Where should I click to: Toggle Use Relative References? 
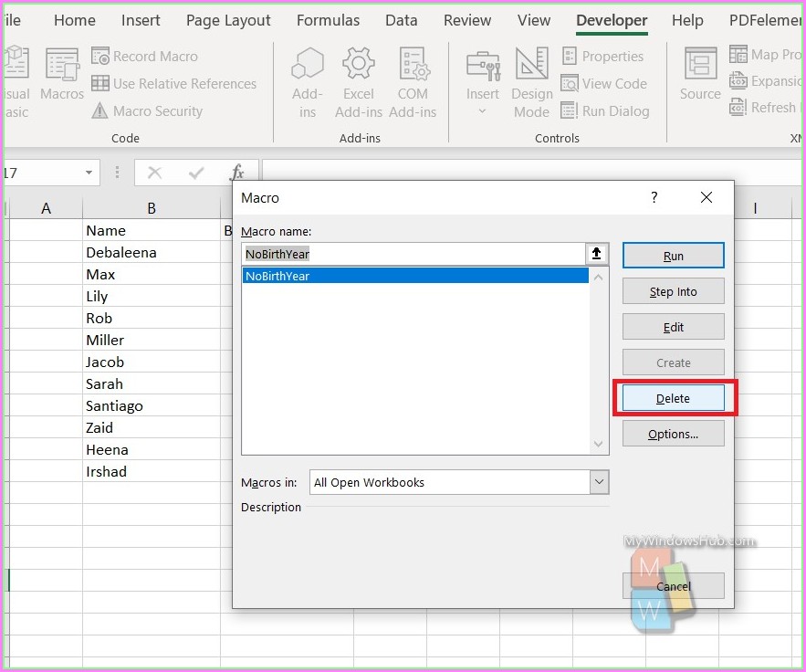pyautogui.click(x=173, y=83)
